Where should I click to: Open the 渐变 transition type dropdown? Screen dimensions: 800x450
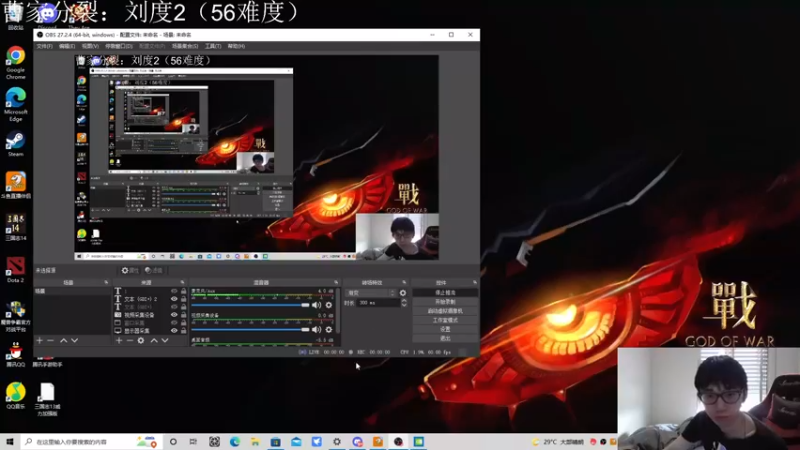(x=370, y=293)
